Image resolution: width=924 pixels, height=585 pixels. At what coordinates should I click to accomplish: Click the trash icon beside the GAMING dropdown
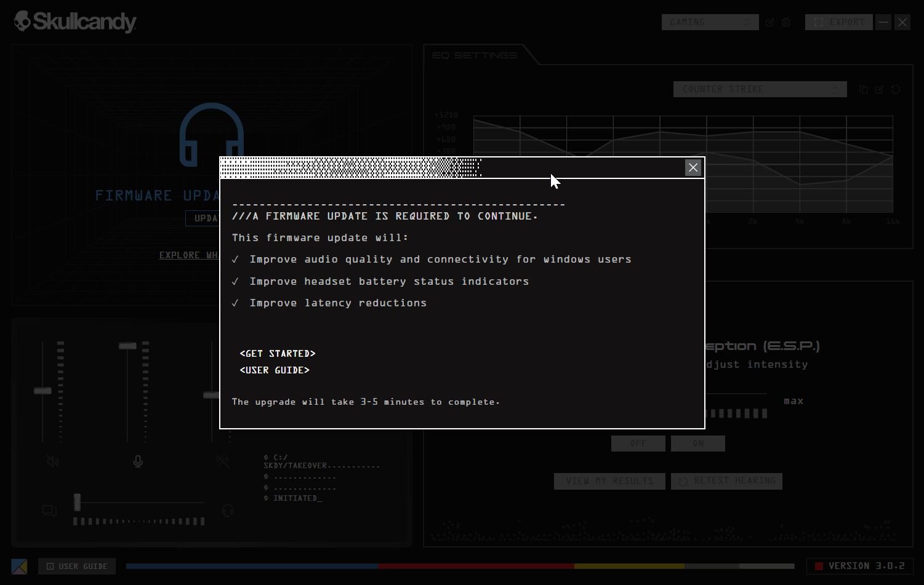(786, 22)
